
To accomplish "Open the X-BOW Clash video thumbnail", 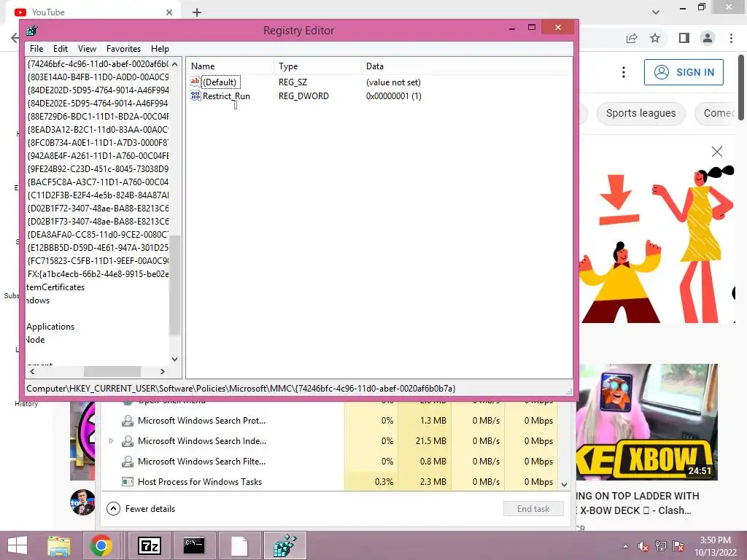I will (x=646, y=422).
